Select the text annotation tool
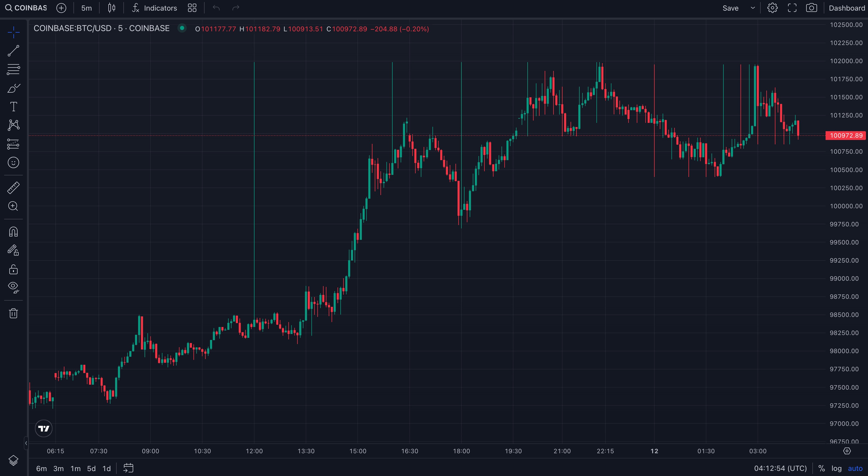 tap(13, 107)
